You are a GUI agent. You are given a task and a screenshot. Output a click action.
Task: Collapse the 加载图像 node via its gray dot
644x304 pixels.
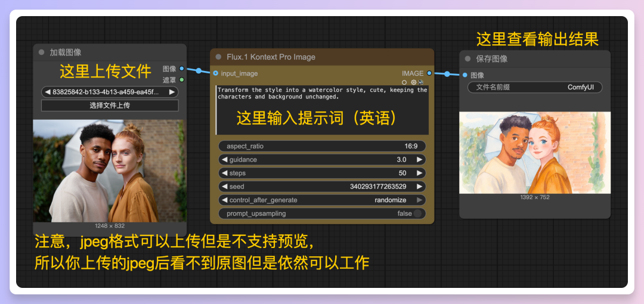[41, 52]
